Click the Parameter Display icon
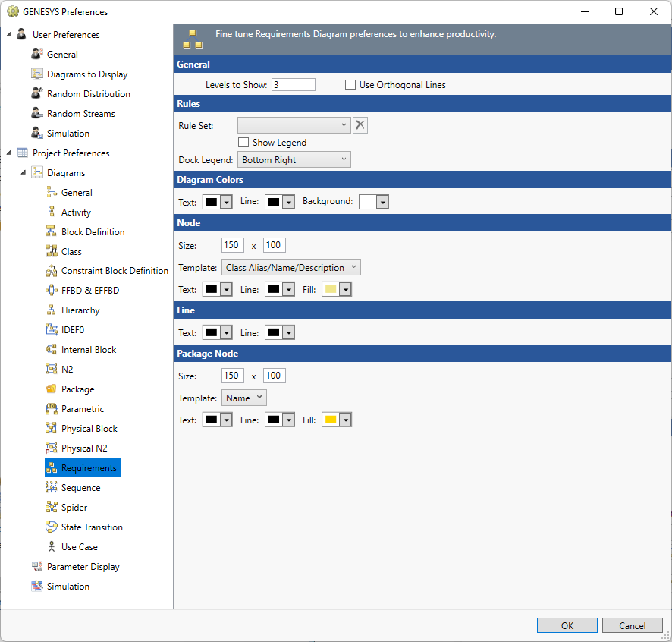This screenshot has width=672, height=642. [37, 567]
